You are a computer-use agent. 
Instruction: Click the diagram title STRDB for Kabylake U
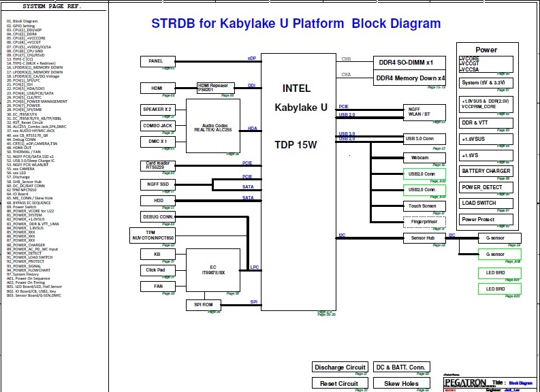point(296,23)
